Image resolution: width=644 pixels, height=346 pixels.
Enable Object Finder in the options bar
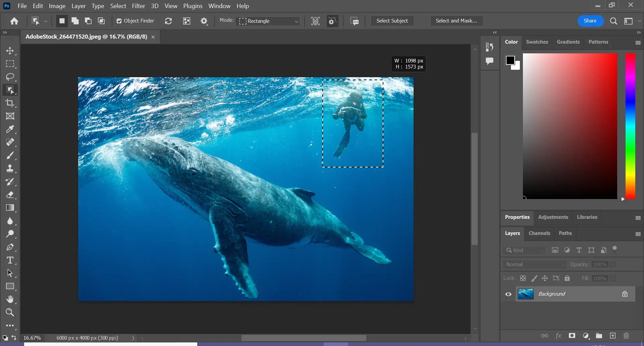[119, 21]
